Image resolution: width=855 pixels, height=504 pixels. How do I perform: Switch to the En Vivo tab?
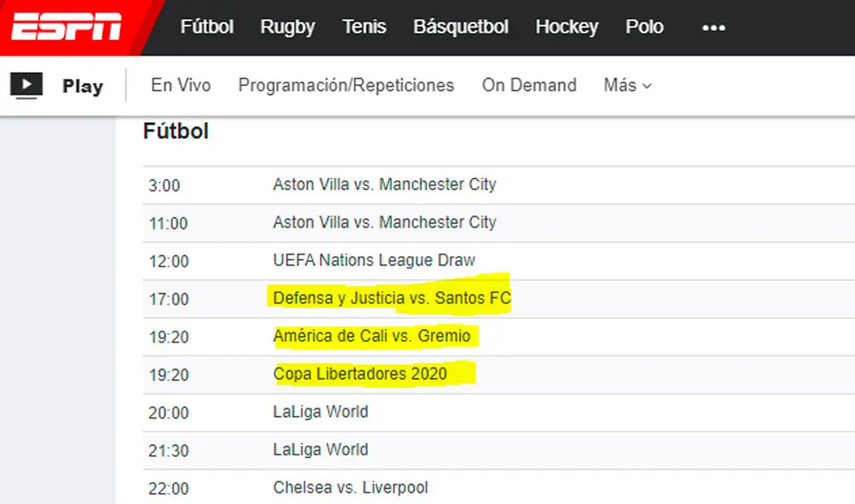[x=180, y=85]
